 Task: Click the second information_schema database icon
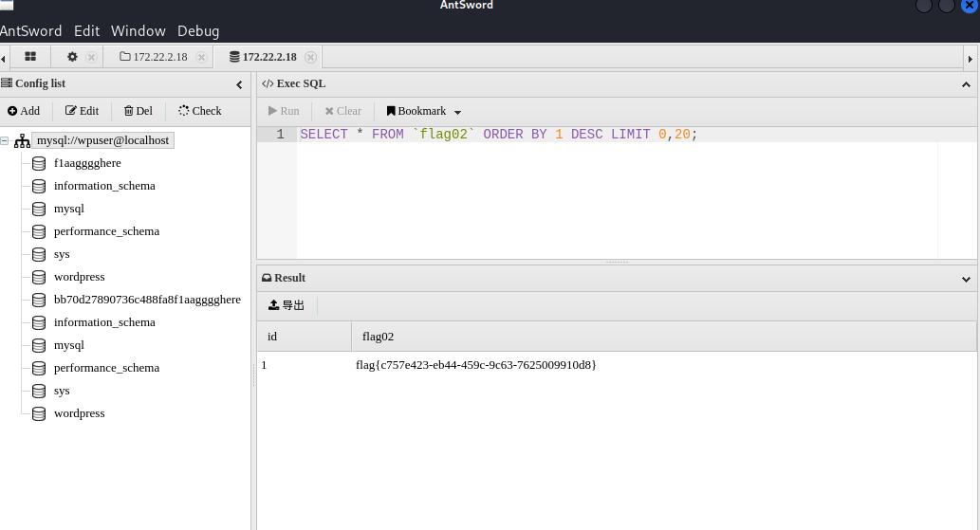39,322
